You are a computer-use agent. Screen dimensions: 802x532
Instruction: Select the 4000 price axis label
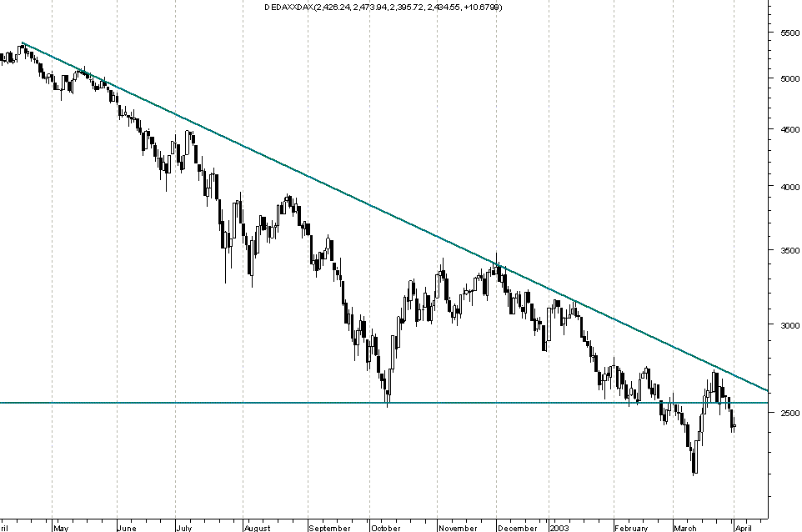point(789,188)
